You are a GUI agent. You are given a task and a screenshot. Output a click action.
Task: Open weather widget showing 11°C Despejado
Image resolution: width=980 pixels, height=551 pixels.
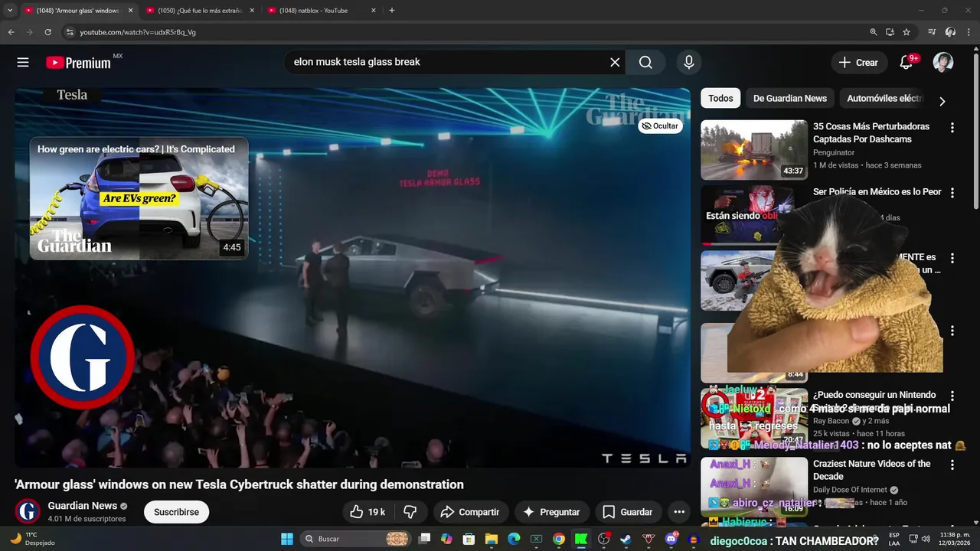tap(32, 539)
